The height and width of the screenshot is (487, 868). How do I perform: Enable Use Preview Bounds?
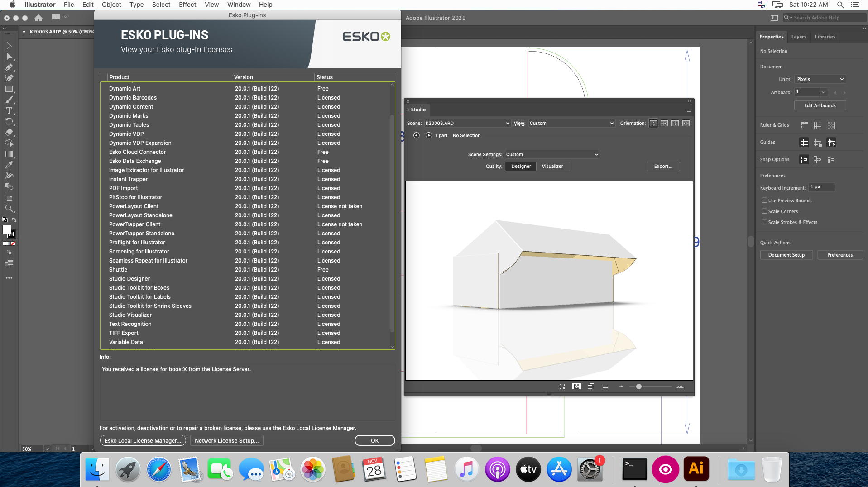click(764, 201)
